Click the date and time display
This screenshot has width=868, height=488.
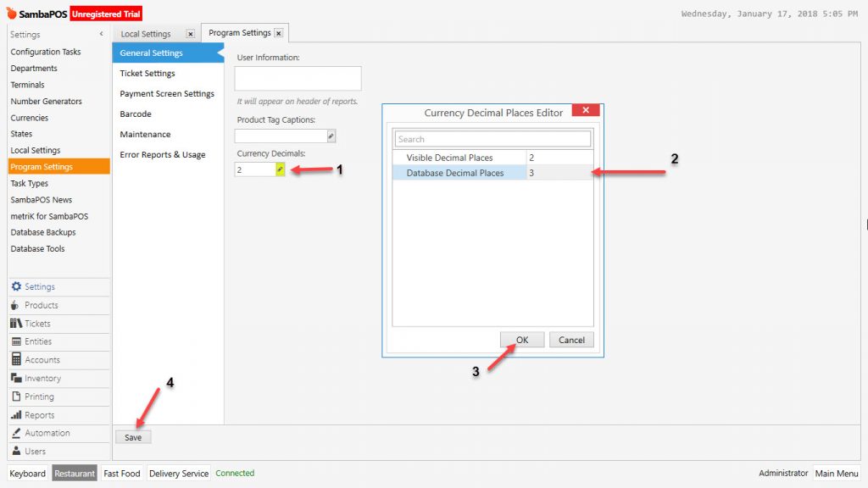(769, 14)
